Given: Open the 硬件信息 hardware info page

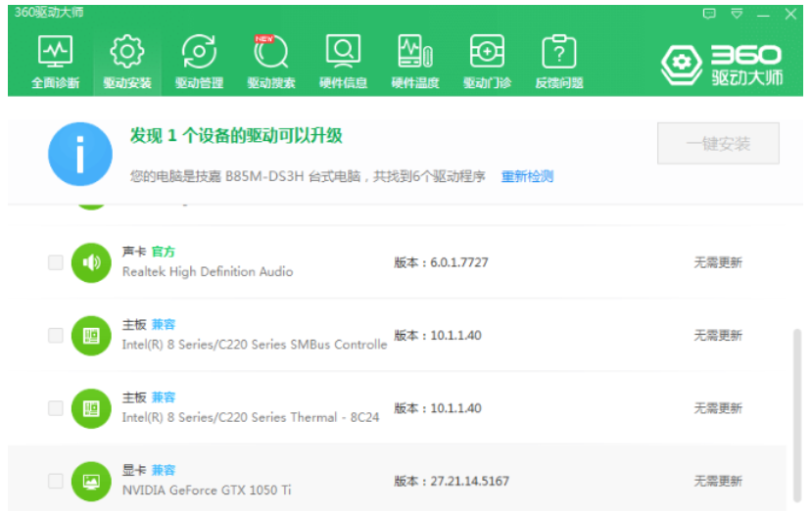Looking at the screenshot, I should coord(343,62).
